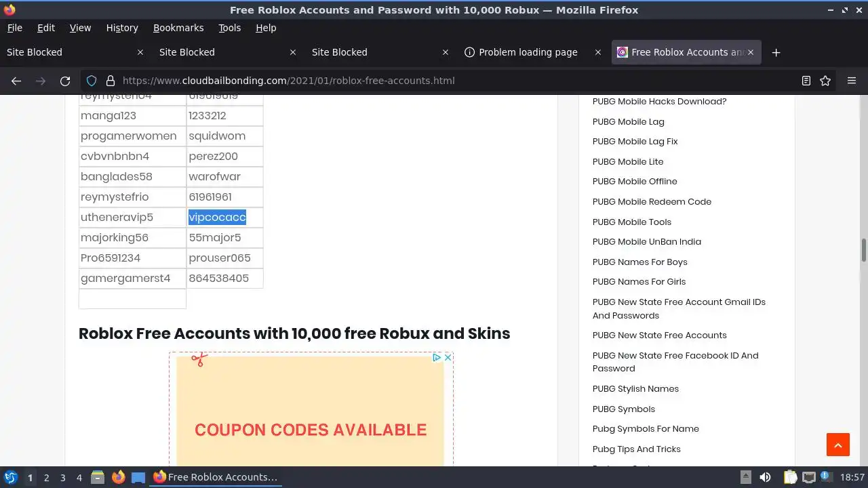868x488 pixels.
Task: Open the Bookmarks menu
Action: point(178,28)
